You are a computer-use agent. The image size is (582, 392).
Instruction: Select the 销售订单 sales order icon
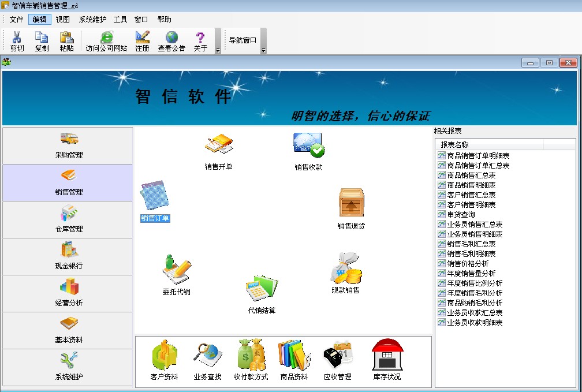pos(154,195)
